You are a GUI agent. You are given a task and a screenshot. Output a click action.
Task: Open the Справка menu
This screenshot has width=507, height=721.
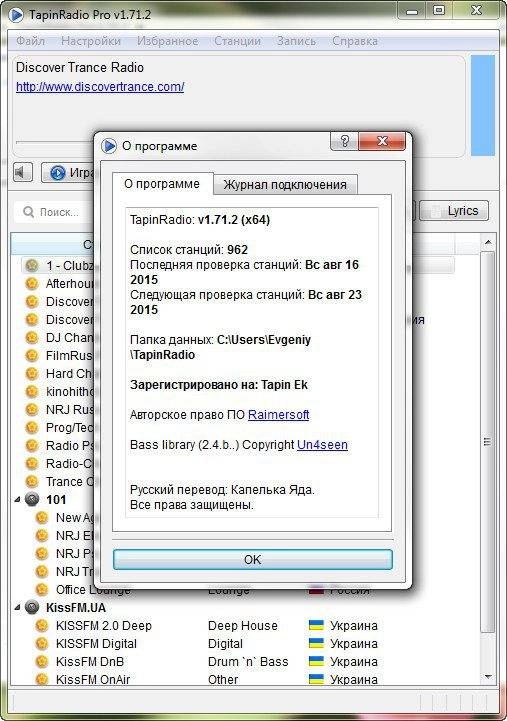(x=355, y=41)
